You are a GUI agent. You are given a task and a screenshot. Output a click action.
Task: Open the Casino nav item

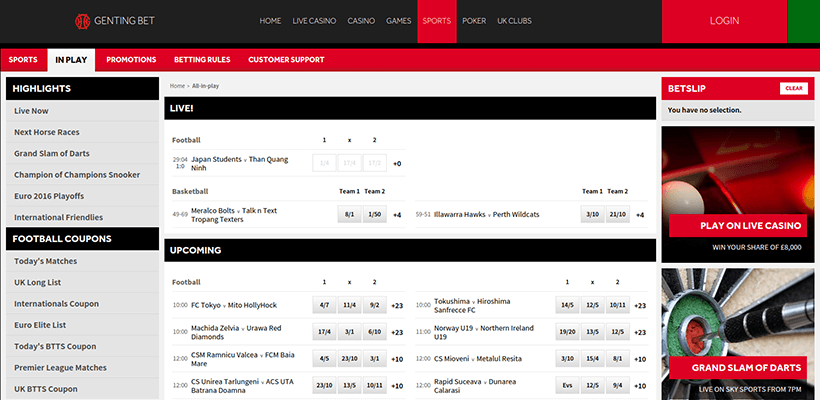coord(361,21)
